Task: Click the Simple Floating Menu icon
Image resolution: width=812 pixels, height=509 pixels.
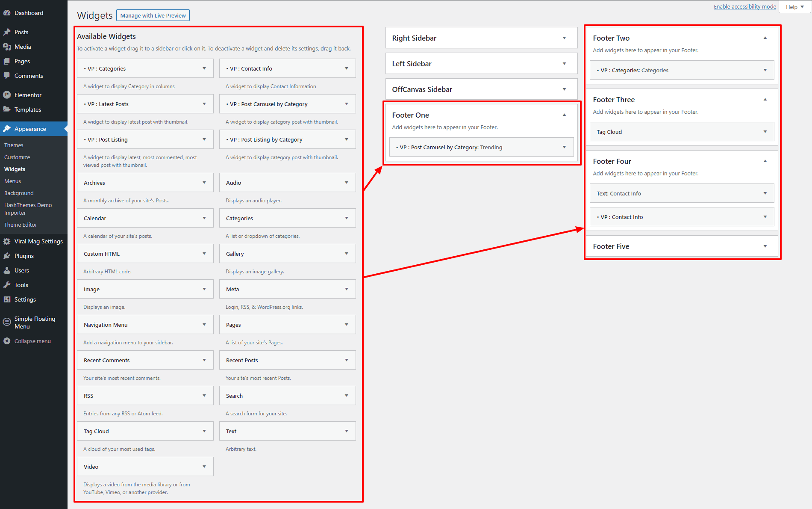Action: [x=7, y=322]
